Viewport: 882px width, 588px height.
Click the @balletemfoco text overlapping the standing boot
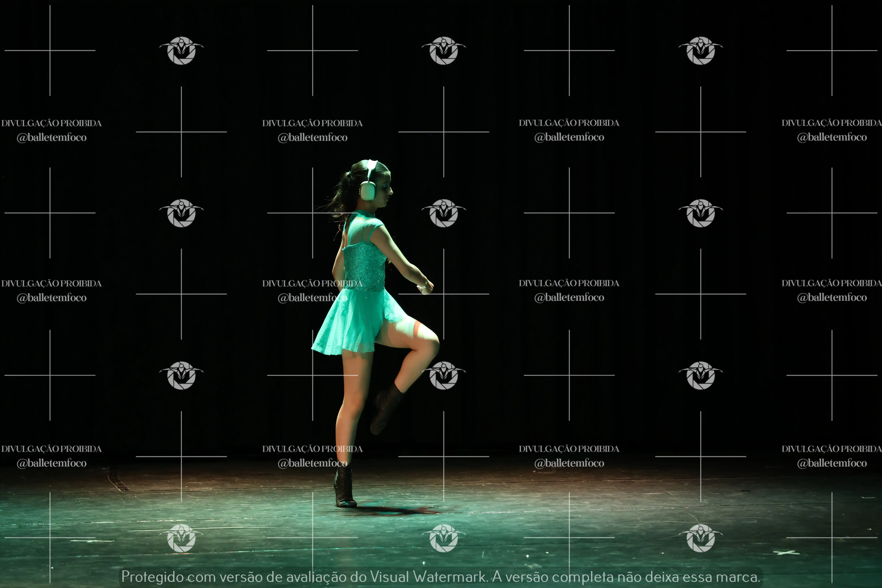click(312, 463)
